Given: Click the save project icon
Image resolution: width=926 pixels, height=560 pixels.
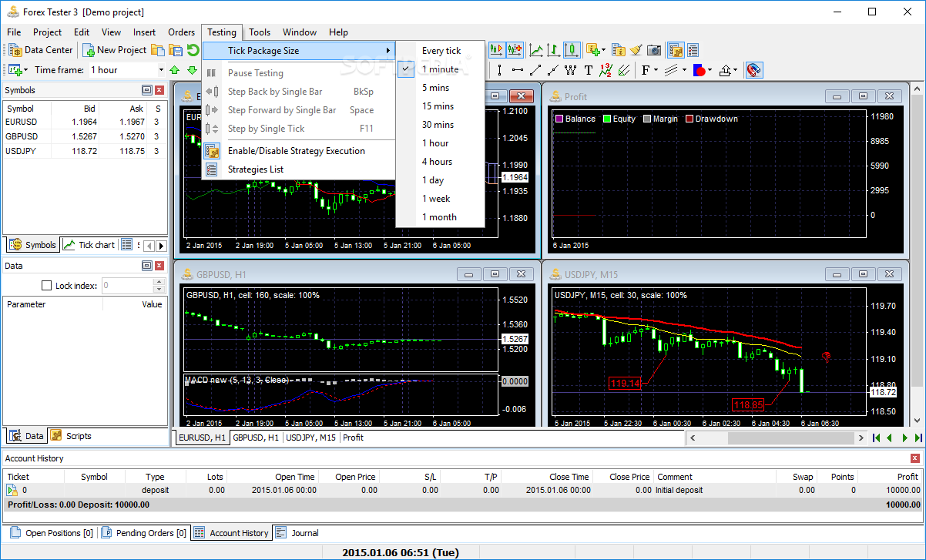Looking at the screenshot, I should [176, 50].
